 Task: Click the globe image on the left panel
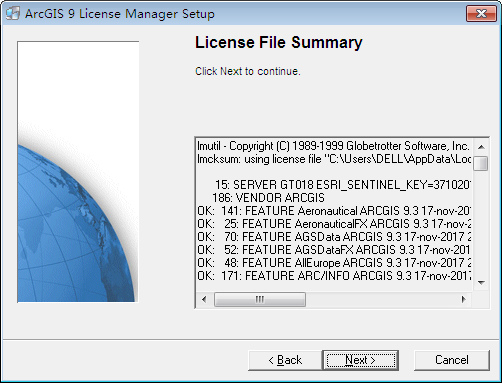coord(78,172)
